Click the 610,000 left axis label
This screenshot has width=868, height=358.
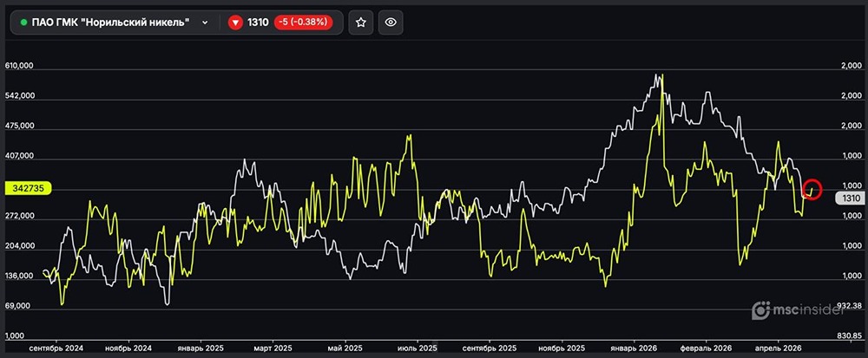pos(20,66)
